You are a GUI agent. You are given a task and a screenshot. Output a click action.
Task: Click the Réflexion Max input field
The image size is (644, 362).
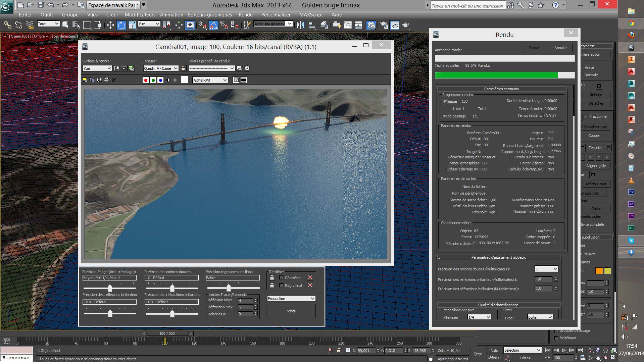[245, 300]
